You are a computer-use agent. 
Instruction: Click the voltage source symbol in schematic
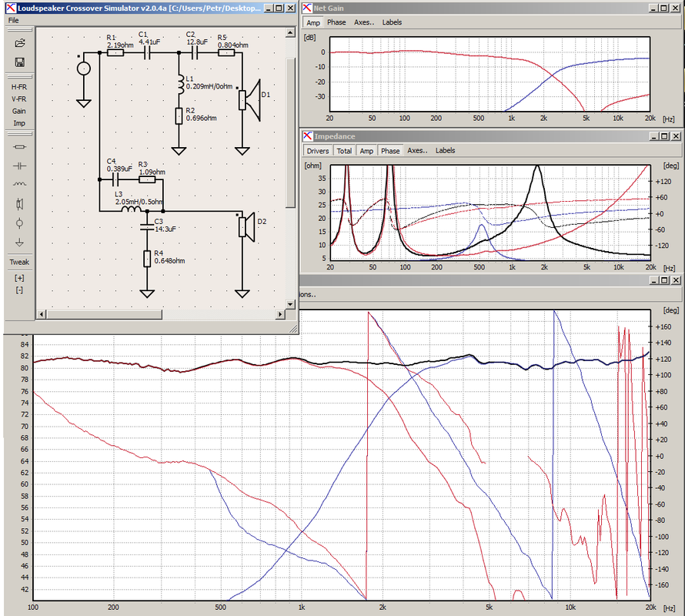[84, 69]
